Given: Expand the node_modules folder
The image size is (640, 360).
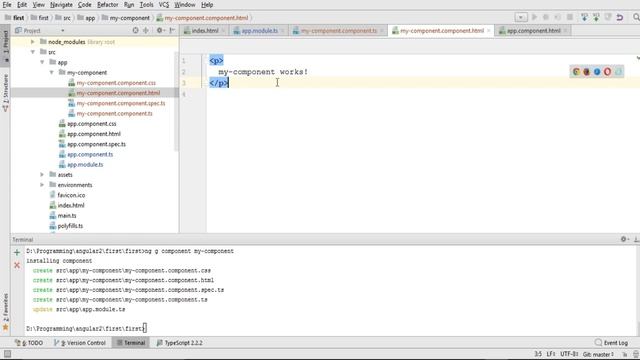Looking at the screenshot, I should click(x=33, y=42).
